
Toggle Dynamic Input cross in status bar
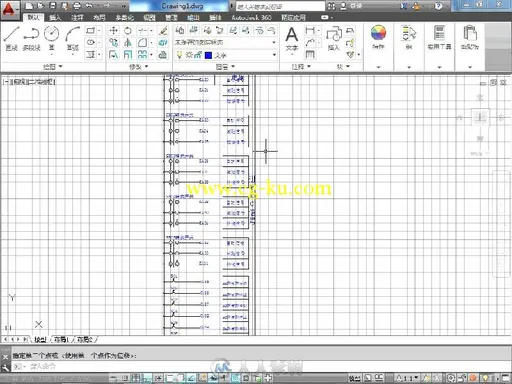pyautogui.click(x=269, y=378)
